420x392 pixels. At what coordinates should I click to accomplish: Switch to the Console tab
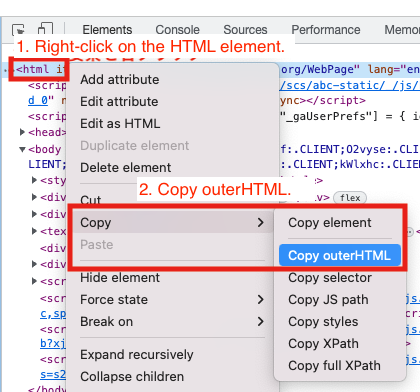[177, 30]
